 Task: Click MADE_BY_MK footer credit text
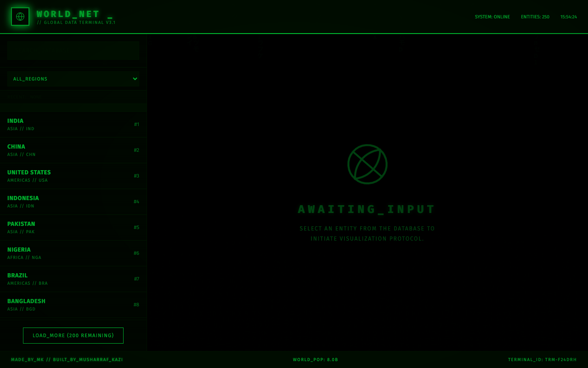click(28, 360)
